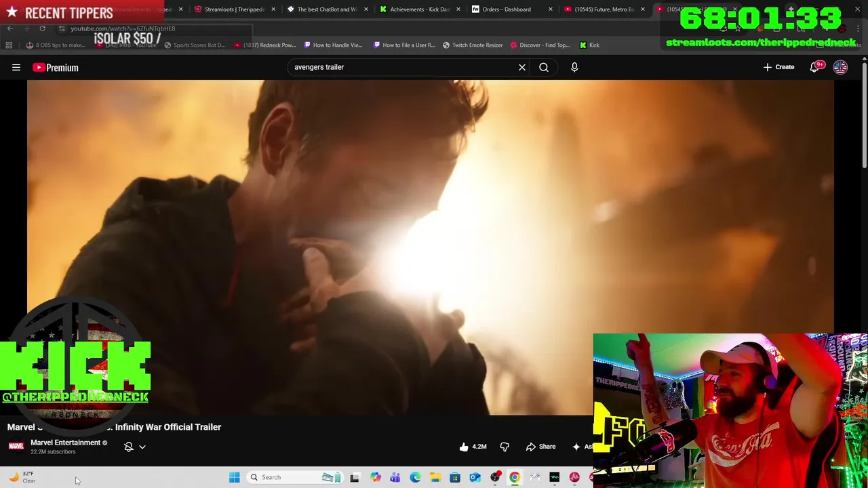Open the white game controller taskbar app
This screenshot has height=488, width=868.
[x=534, y=477]
